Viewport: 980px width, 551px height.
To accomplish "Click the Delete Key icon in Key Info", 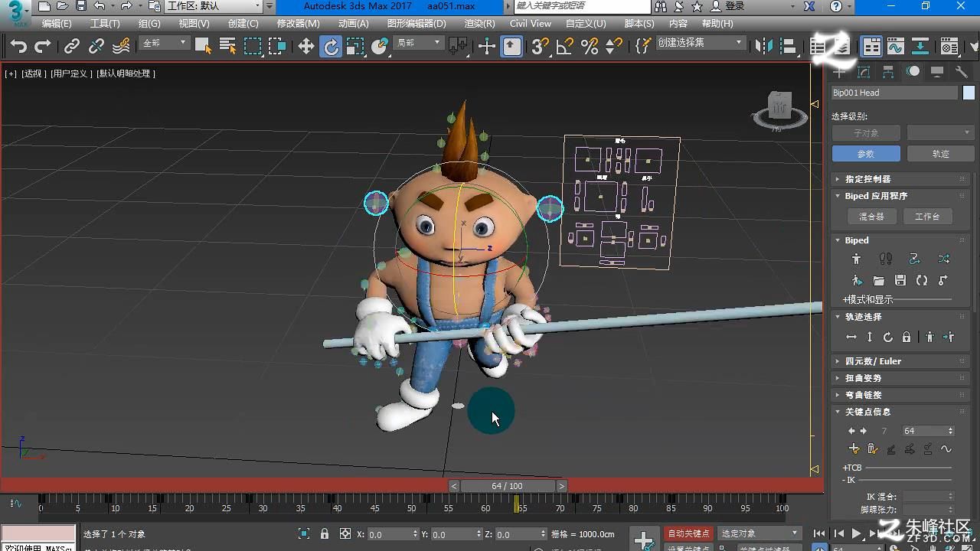I will pyautogui.click(x=872, y=449).
